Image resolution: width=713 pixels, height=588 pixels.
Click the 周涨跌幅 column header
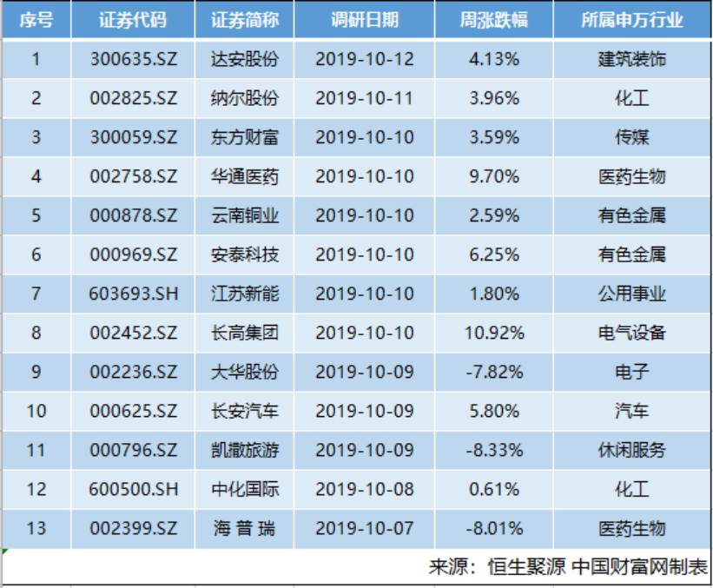[x=494, y=20]
